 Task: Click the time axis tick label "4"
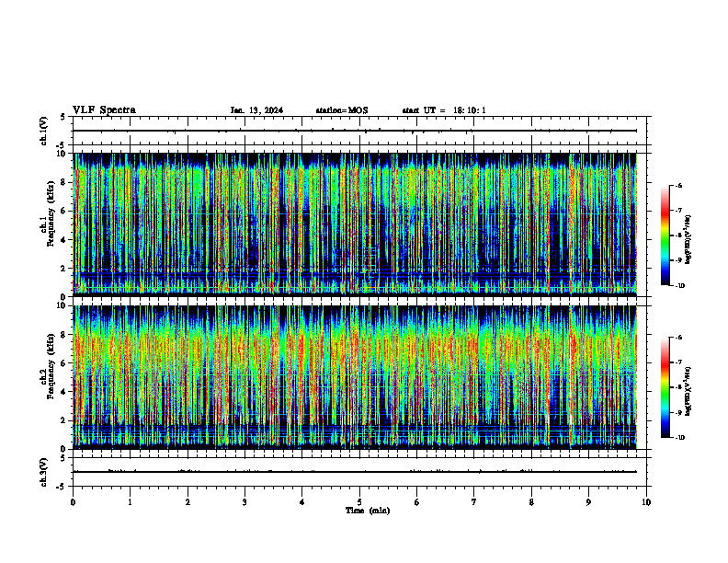[302, 502]
